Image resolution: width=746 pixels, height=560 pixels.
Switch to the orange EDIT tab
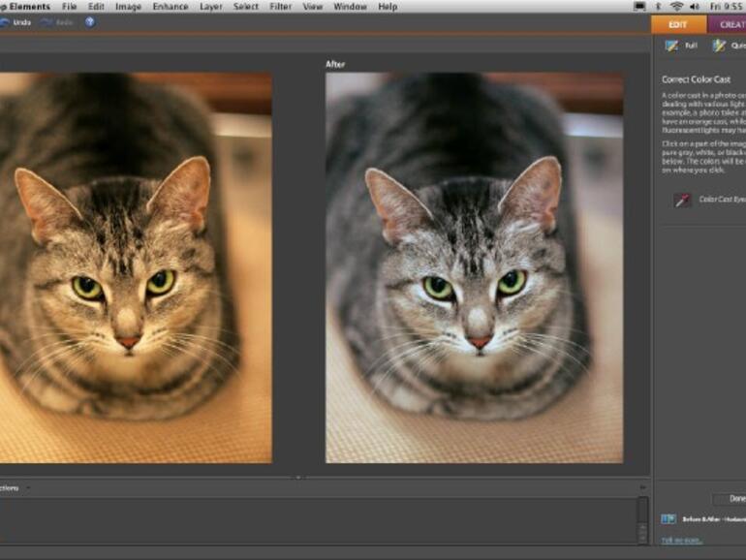coord(678,25)
